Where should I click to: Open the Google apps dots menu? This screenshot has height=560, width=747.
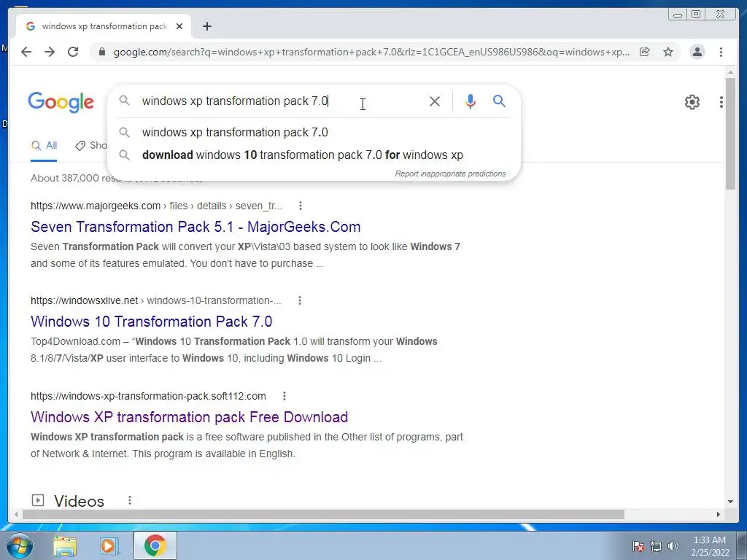click(721, 102)
